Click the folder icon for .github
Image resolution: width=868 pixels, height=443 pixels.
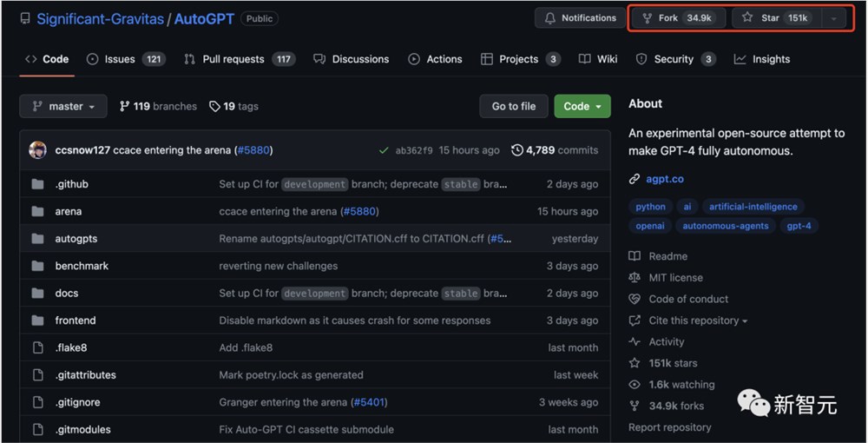tap(37, 184)
